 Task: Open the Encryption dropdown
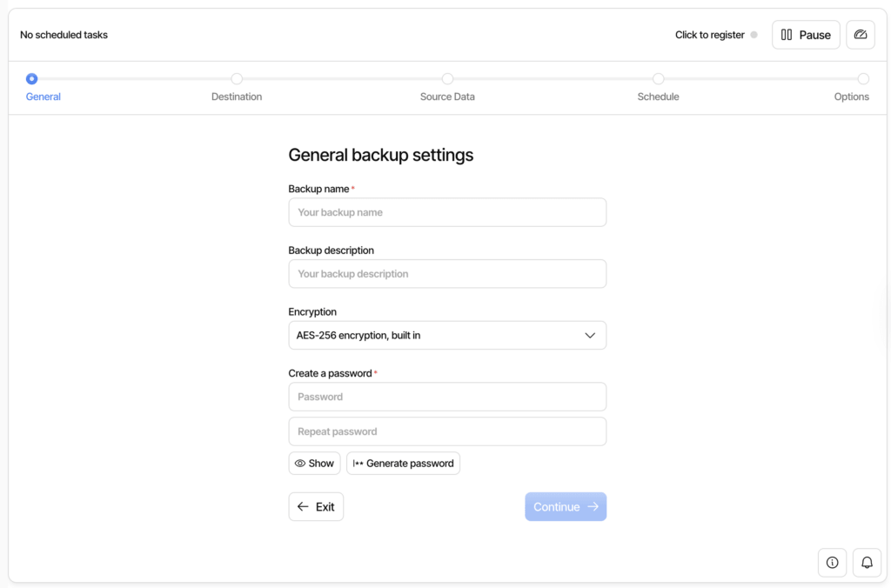tap(447, 335)
